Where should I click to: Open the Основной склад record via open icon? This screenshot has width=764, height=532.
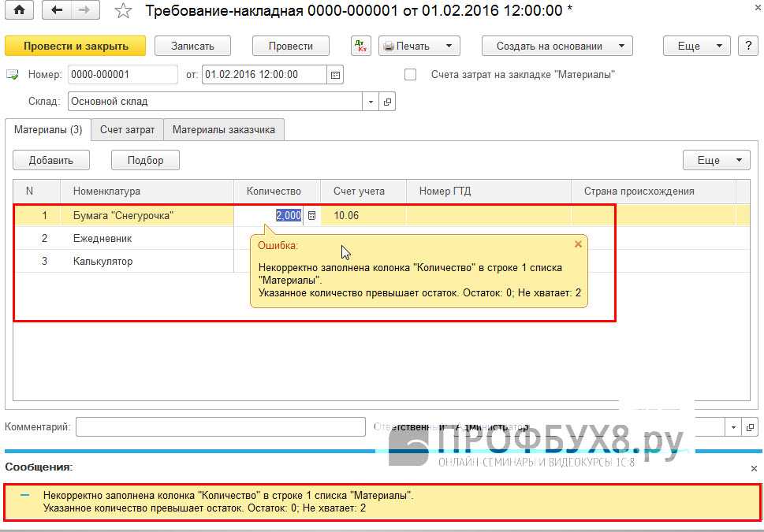click(x=387, y=102)
